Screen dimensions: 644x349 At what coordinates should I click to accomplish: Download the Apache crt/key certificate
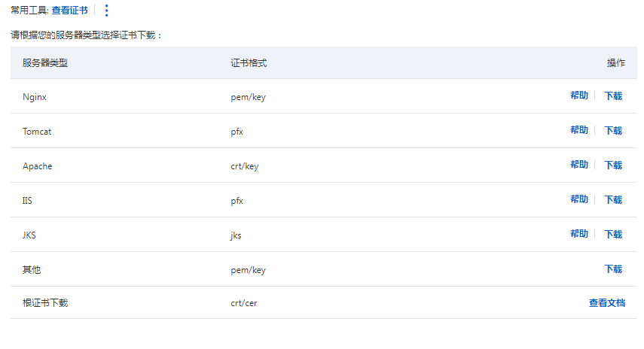click(x=613, y=165)
